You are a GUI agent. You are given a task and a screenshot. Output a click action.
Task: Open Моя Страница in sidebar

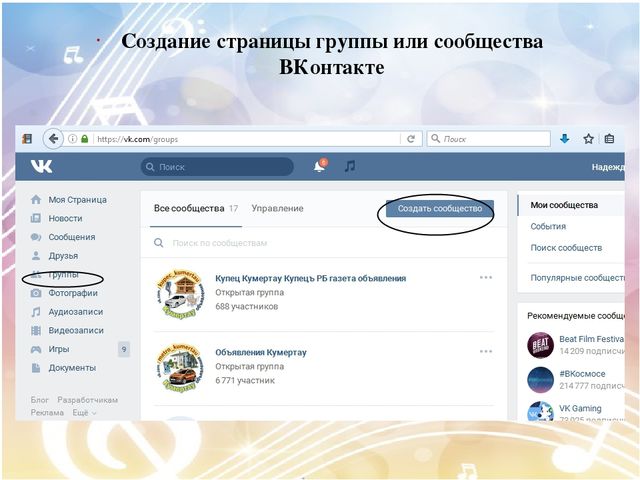coord(78,200)
